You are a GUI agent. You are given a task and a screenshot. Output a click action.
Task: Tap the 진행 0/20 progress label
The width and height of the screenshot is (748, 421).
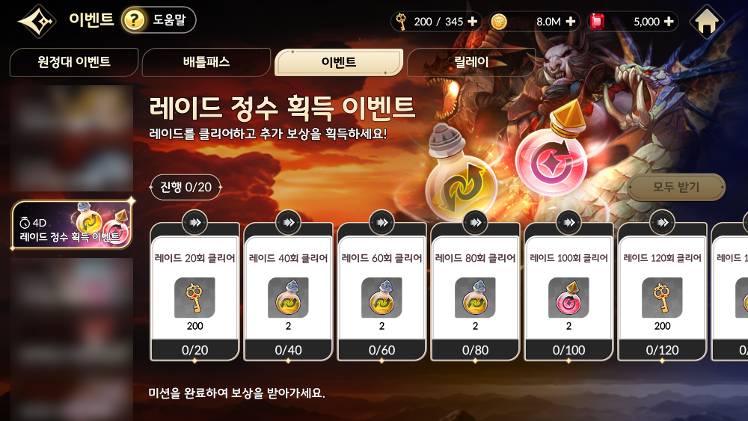[186, 187]
